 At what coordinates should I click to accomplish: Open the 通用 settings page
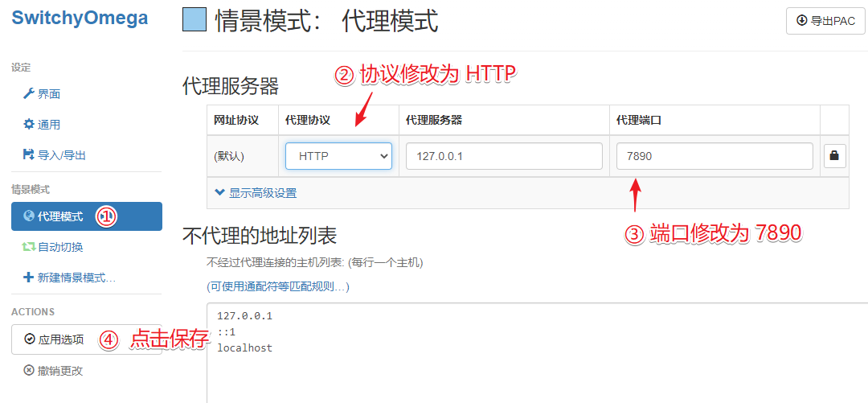tap(42, 125)
